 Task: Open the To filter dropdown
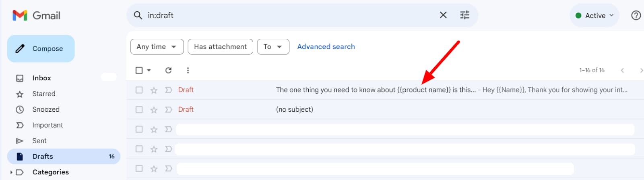coord(273,46)
